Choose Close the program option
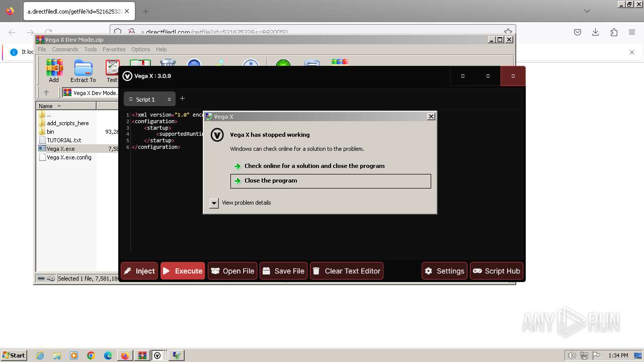This screenshot has height=362, width=644. pyautogui.click(x=331, y=181)
